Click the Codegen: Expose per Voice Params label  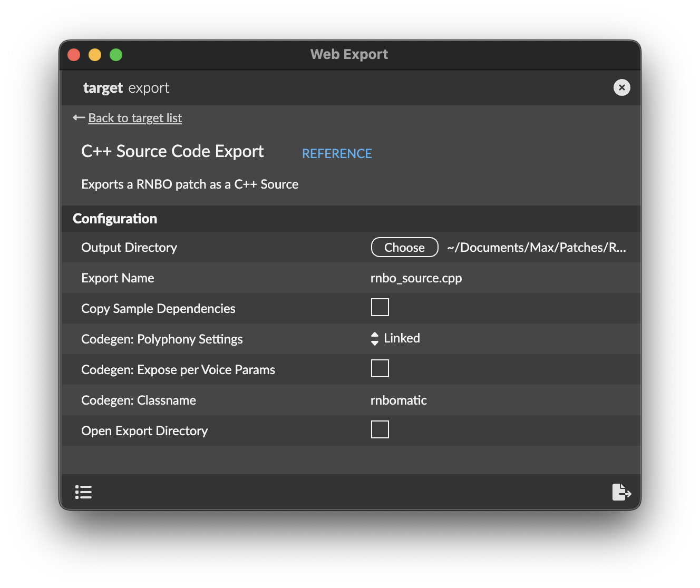(178, 370)
